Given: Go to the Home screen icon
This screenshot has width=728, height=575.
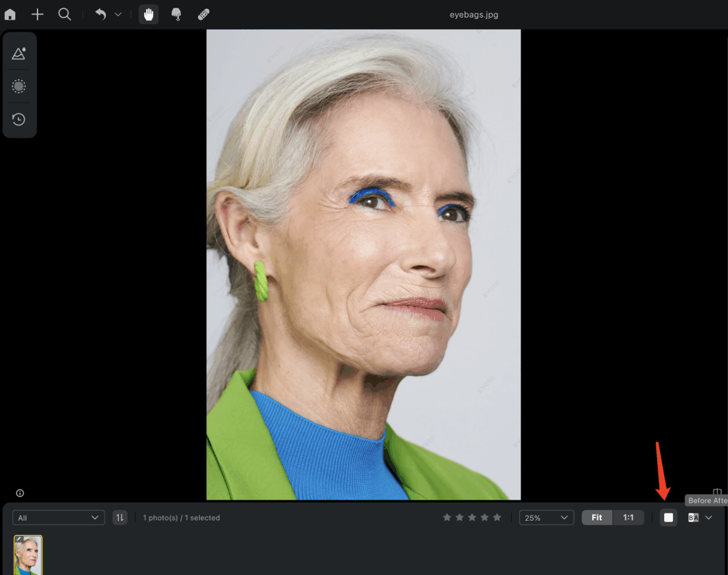Looking at the screenshot, I should click(10, 15).
